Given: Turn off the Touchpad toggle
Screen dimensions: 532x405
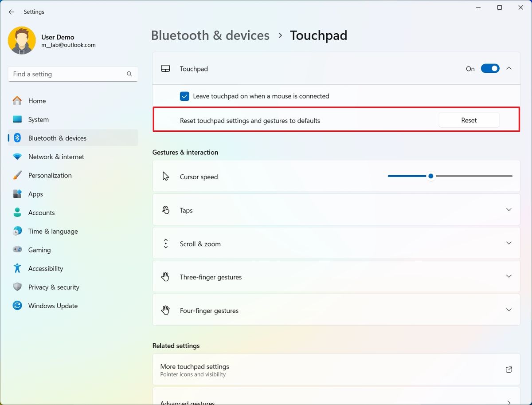Looking at the screenshot, I should tap(490, 68).
